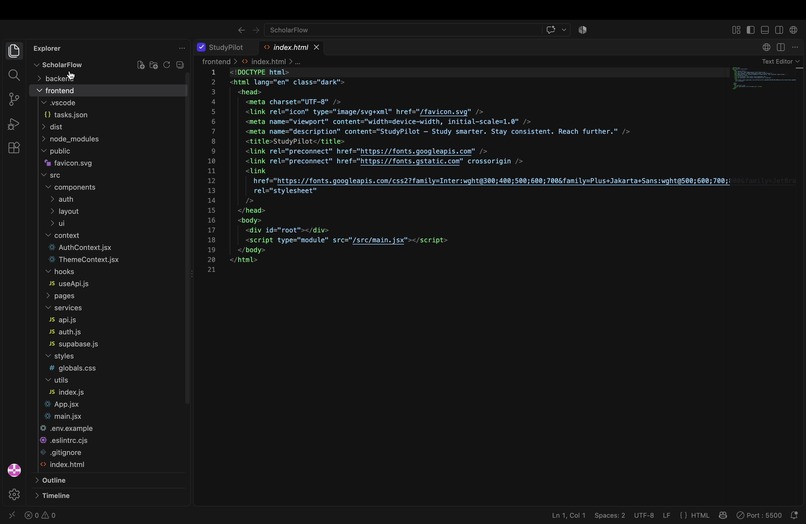
Task: Open the Source Control view
Action: click(x=14, y=99)
